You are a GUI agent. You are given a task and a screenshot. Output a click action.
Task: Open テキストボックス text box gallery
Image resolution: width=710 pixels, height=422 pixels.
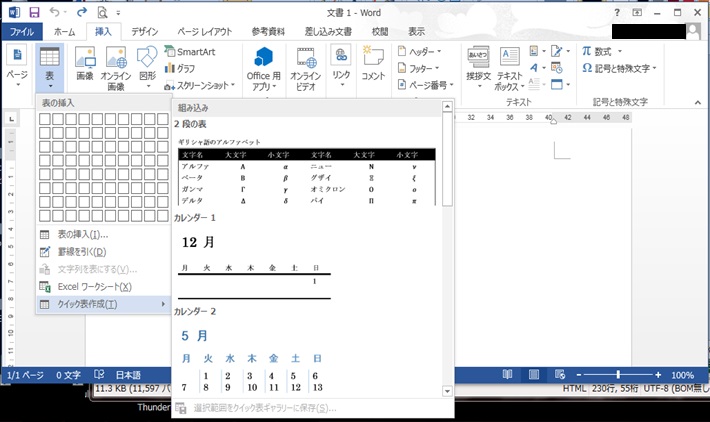(x=510, y=68)
